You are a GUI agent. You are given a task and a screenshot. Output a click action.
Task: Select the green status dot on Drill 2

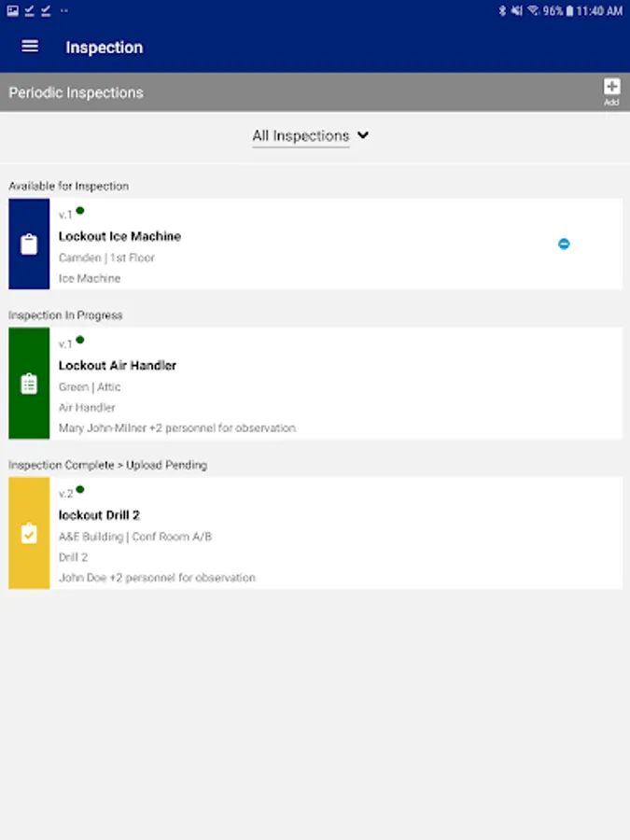(x=80, y=489)
